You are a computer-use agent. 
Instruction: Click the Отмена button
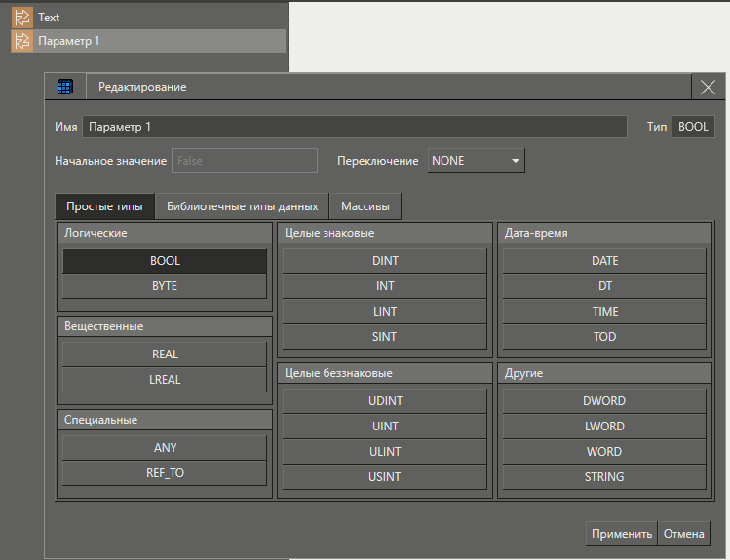pos(684,534)
